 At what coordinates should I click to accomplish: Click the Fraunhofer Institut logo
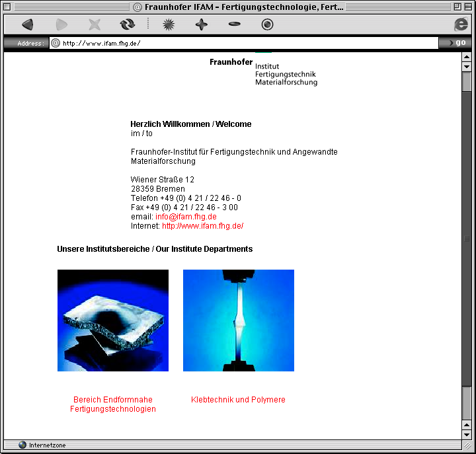tap(263, 70)
